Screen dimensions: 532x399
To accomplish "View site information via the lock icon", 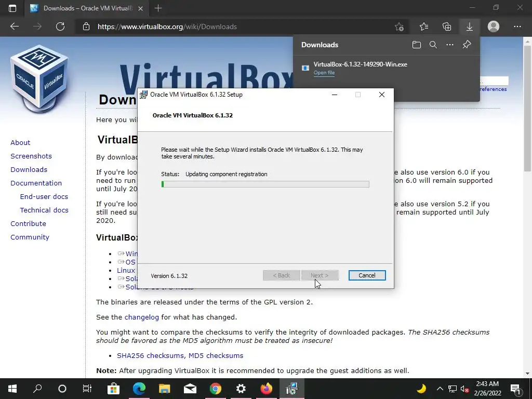I will pos(86,26).
